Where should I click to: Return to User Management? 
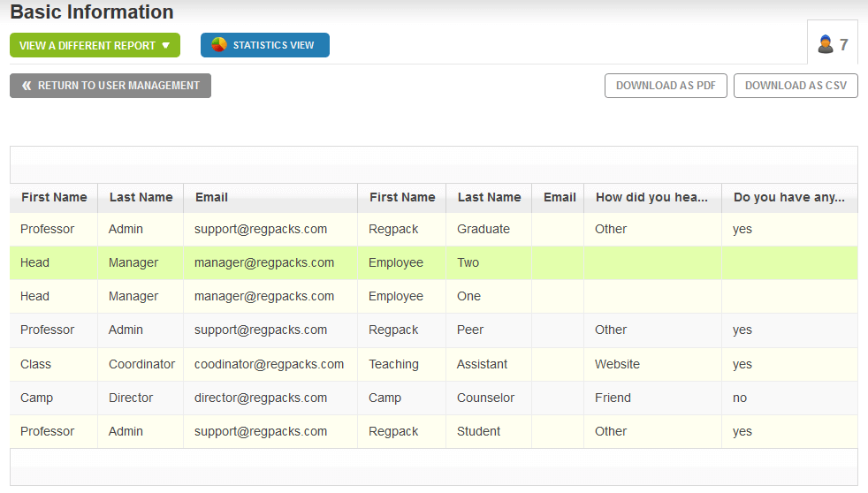[110, 86]
